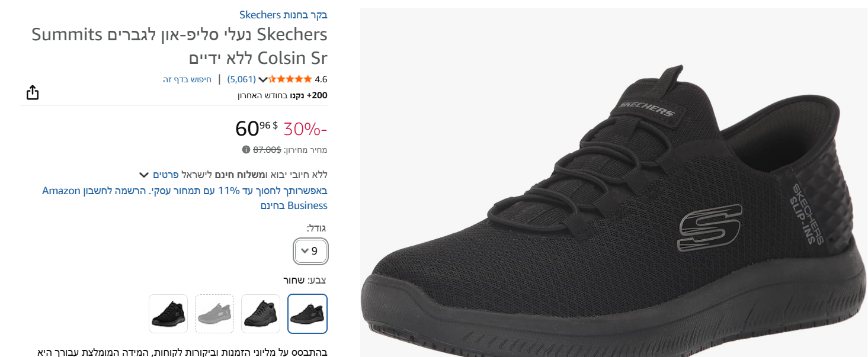The image size is (868, 357).
Task: Choose the dashed-border gray shoe swatch
Action: coord(214,314)
